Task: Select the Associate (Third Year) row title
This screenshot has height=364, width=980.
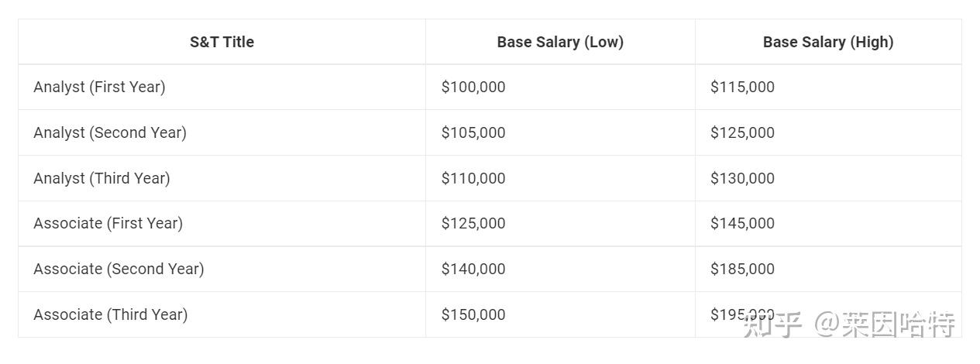Action: pyautogui.click(x=110, y=314)
